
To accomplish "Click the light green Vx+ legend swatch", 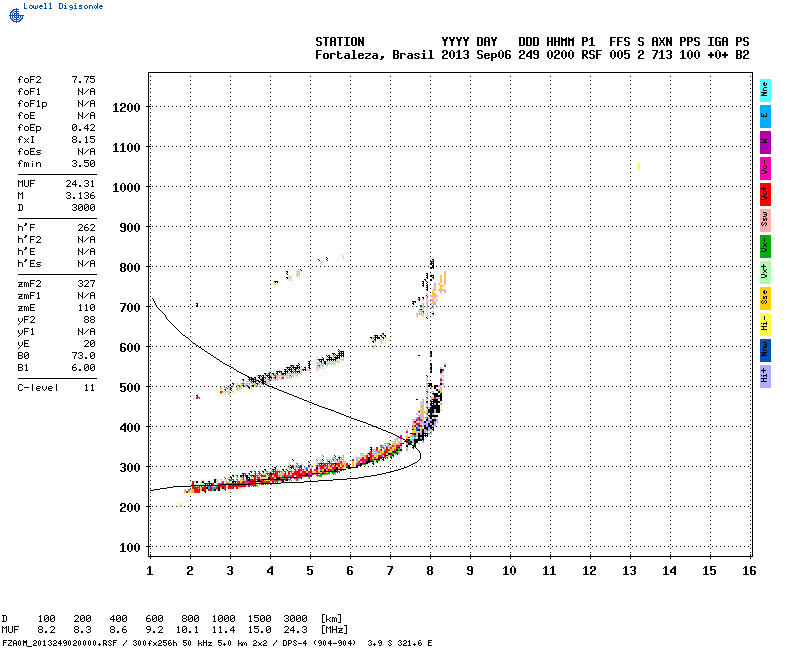I will point(765,271).
